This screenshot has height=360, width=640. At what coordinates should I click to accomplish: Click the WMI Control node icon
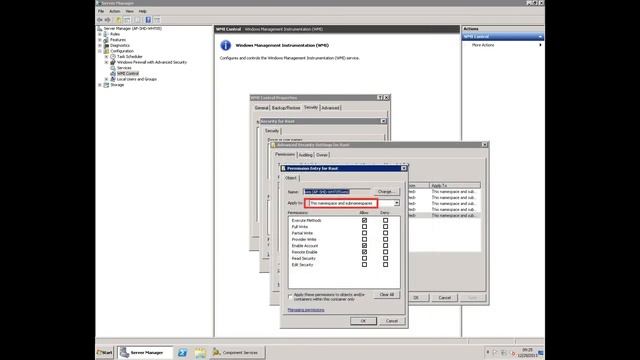113,73
